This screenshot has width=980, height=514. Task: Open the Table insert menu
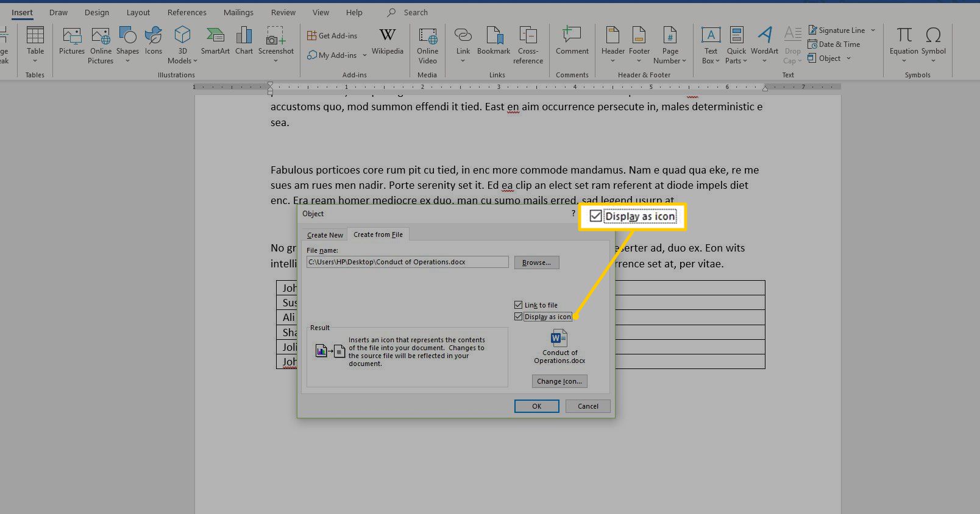coord(35,45)
